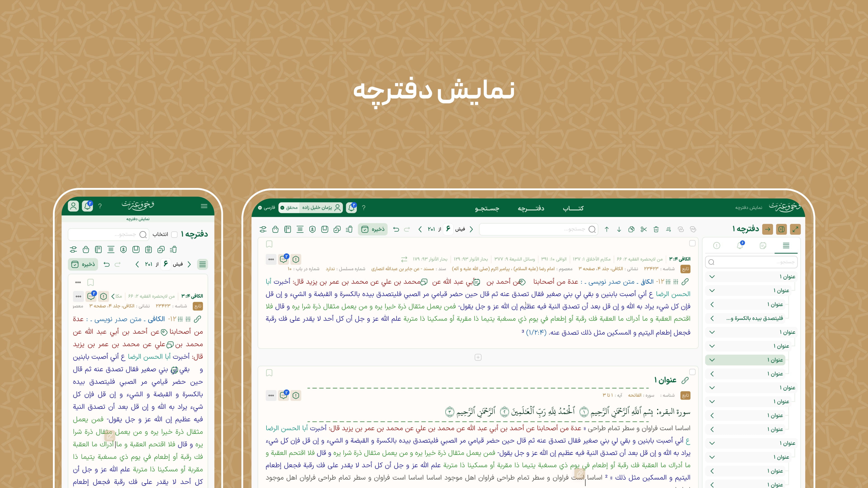
Task: Switch to bell notifications tab in sidebar
Action: pos(740,245)
